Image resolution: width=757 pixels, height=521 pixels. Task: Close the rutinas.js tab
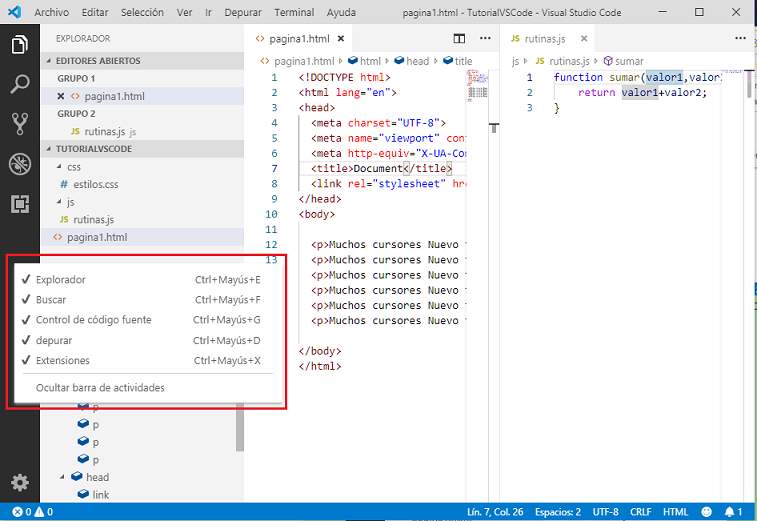pos(584,39)
